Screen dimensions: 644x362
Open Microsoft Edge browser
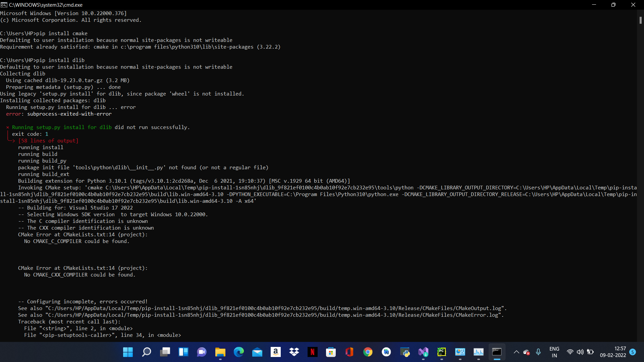pos(239,352)
